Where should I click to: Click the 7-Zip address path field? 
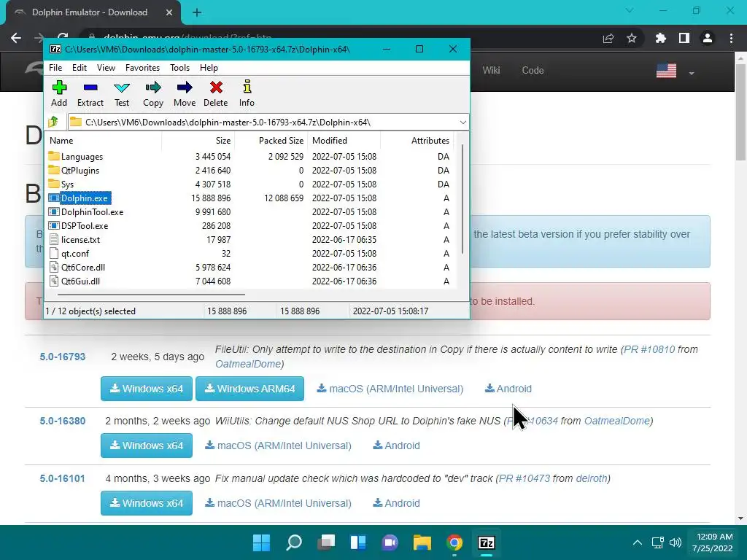click(x=268, y=122)
